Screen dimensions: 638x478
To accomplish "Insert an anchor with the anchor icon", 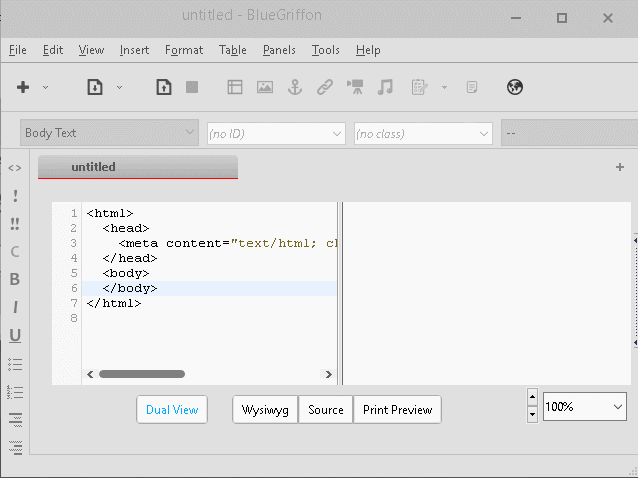I will (x=295, y=87).
